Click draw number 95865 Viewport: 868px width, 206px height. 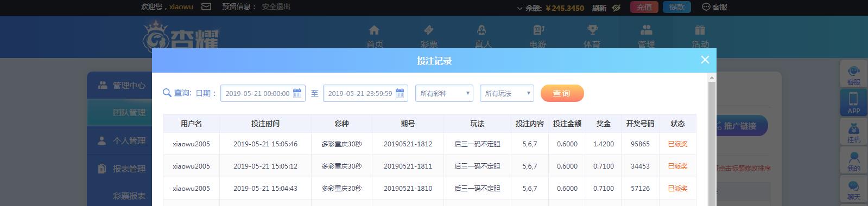pyautogui.click(x=640, y=144)
